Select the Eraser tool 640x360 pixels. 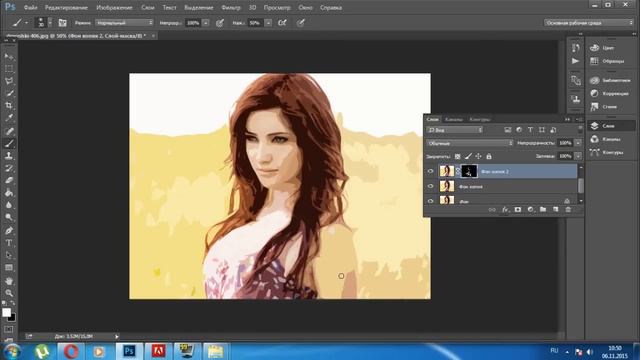pyautogui.click(x=9, y=180)
